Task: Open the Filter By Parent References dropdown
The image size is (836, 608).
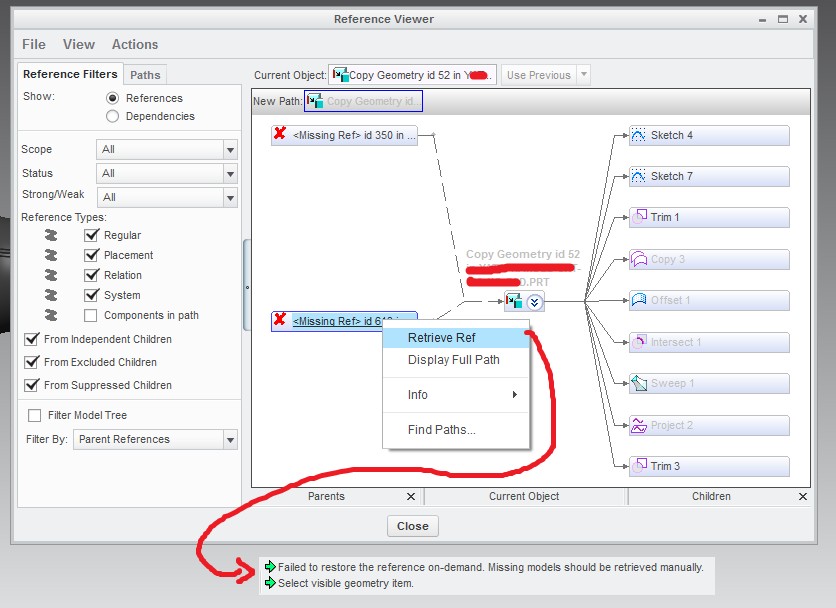Action: [230, 440]
